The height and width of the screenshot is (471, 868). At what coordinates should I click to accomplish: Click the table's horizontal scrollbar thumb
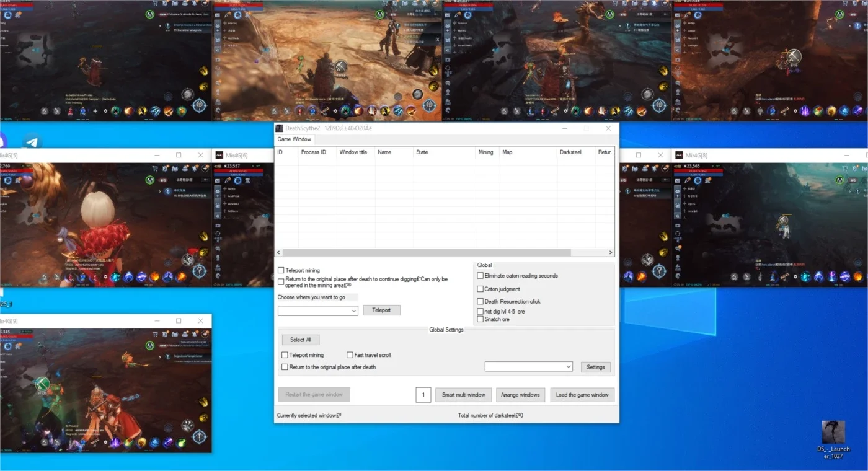click(x=427, y=253)
